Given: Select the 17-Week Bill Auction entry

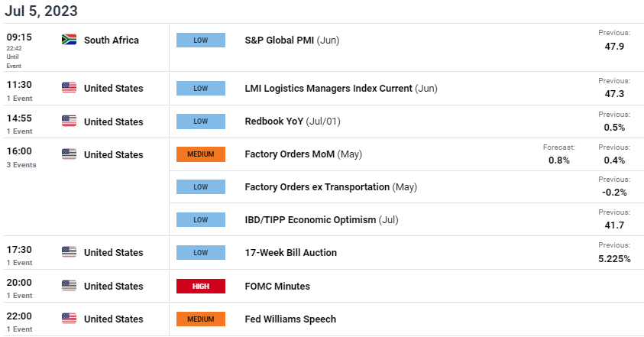Looking at the screenshot, I should 291,253.
